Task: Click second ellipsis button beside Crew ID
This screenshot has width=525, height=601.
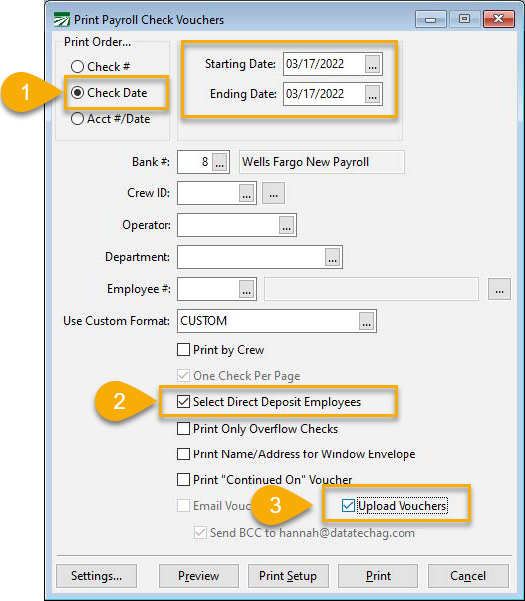Action: [x=273, y=193]
